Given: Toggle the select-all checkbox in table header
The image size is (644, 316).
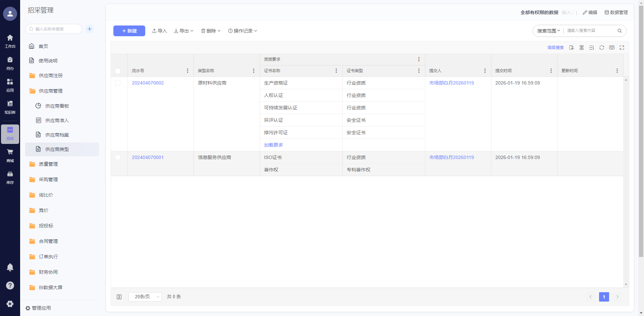Looking at the screenshot, I should 118,71.
